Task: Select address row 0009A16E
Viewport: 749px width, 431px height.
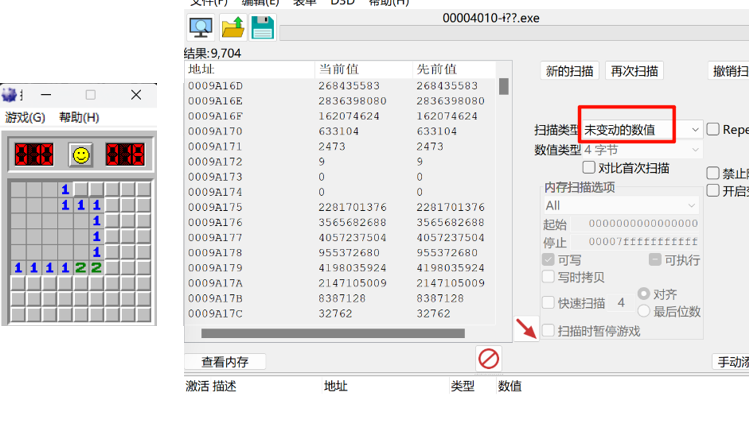Action: point(340,101)
